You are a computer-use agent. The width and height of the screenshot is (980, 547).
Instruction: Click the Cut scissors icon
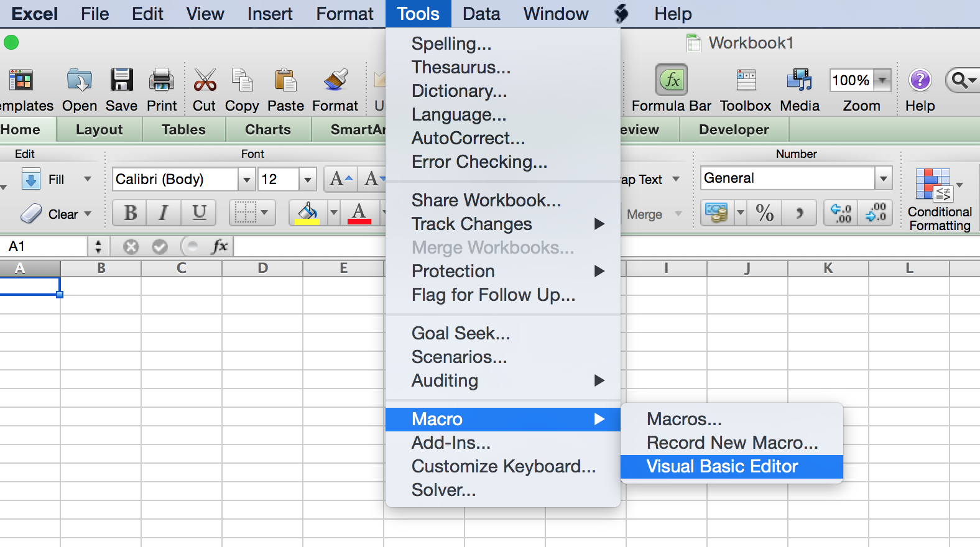coord(205,81)
